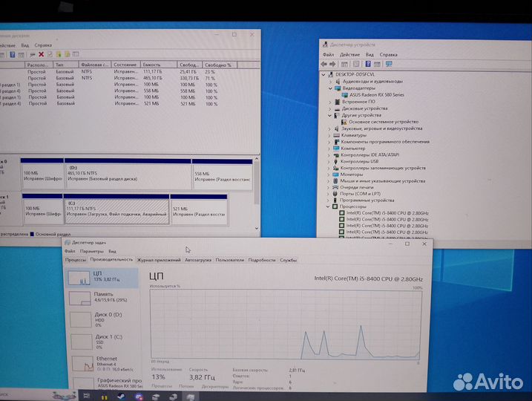532x401 pixels.
Task: Open Справка menu in Device Manager
Action: [x=388, y=55]
